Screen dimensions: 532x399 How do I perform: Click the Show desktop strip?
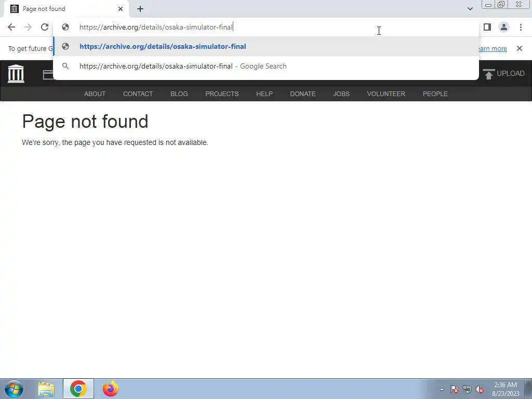(528, 389)
